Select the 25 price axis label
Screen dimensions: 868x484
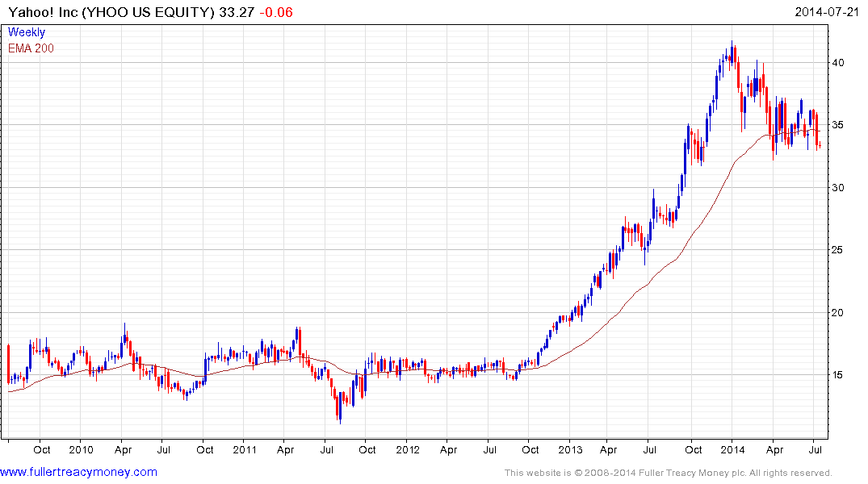coord(838,250)
